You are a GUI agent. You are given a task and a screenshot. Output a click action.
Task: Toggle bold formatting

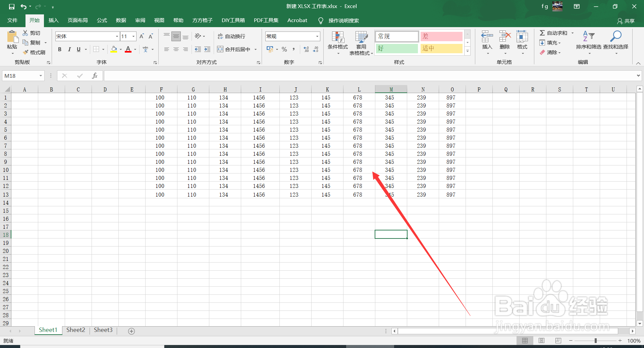click(x=59, y=49)
